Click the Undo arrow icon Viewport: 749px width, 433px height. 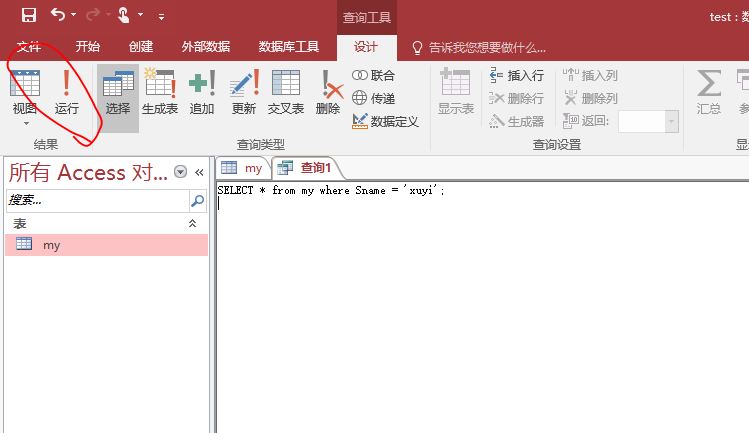tap(58, 15)
